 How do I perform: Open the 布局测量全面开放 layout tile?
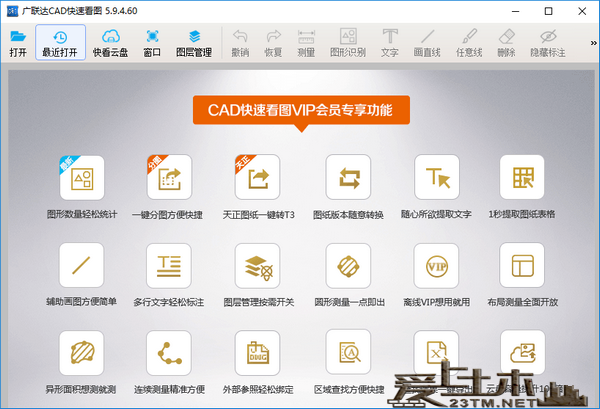tap(522, 265)
